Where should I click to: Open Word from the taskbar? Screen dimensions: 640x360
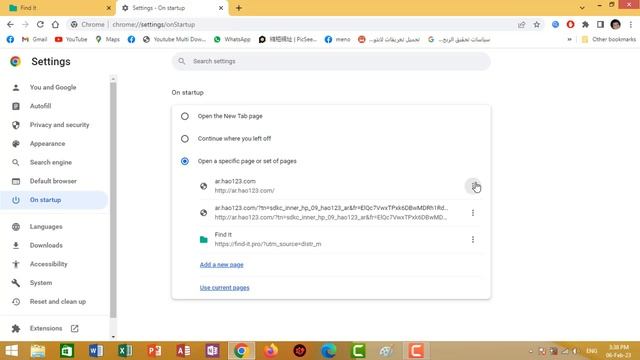[x=96, y=351]
